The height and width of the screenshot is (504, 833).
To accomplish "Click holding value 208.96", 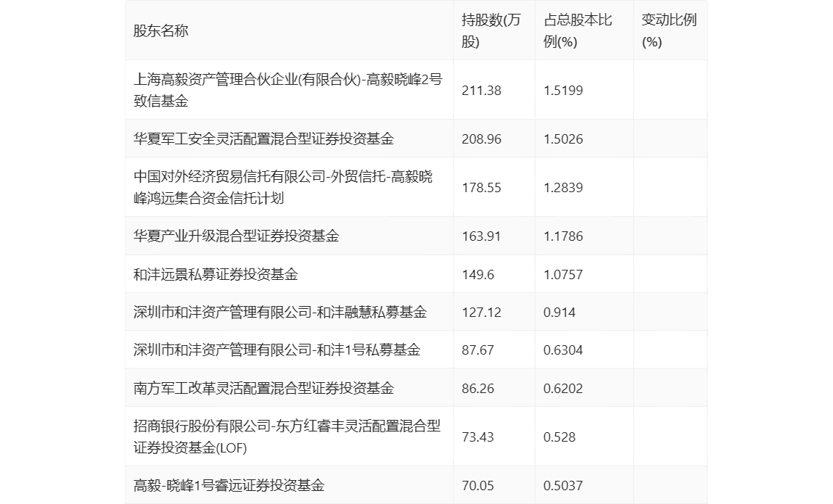I will point(481,139).
